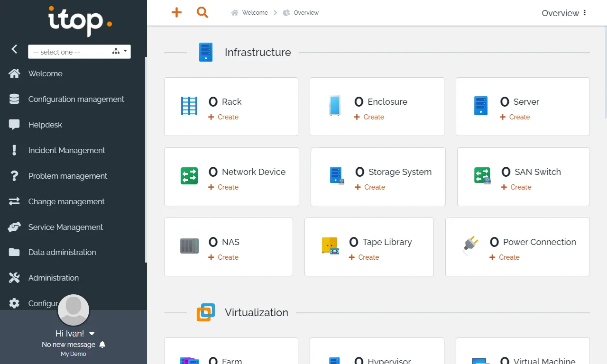The height and width of the screenshot is (364, 607).
Task: Click the user avatar picture
Action: pos(74,310)
